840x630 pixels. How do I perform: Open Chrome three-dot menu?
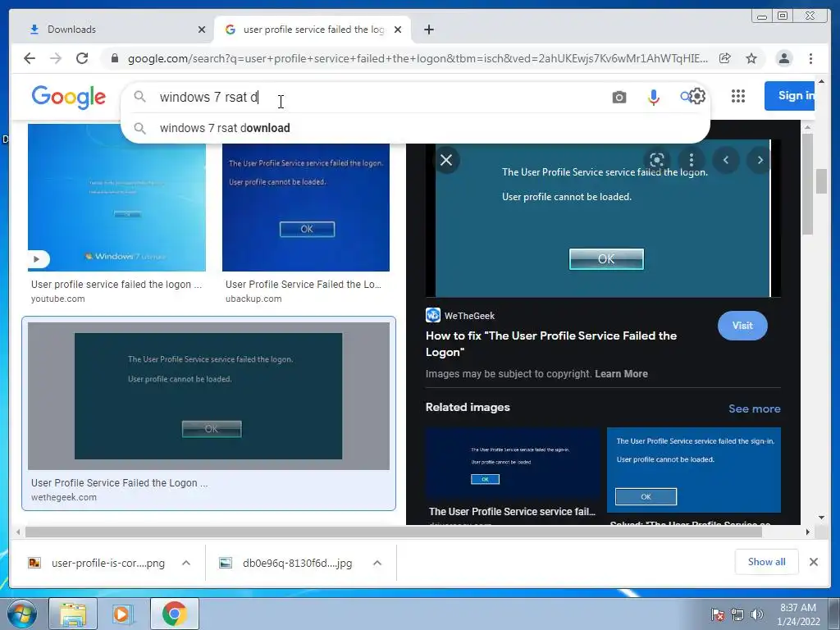pos(810,58)
